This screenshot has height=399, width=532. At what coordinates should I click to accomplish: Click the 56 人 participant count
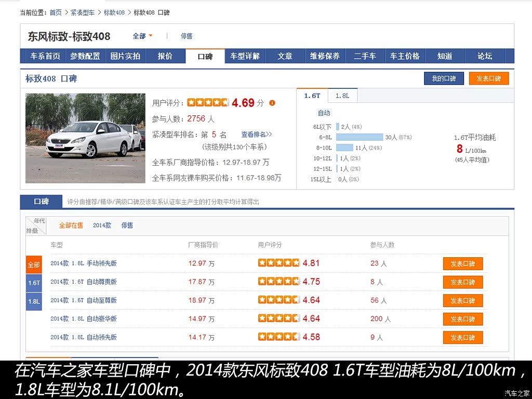tap(379, 300)
